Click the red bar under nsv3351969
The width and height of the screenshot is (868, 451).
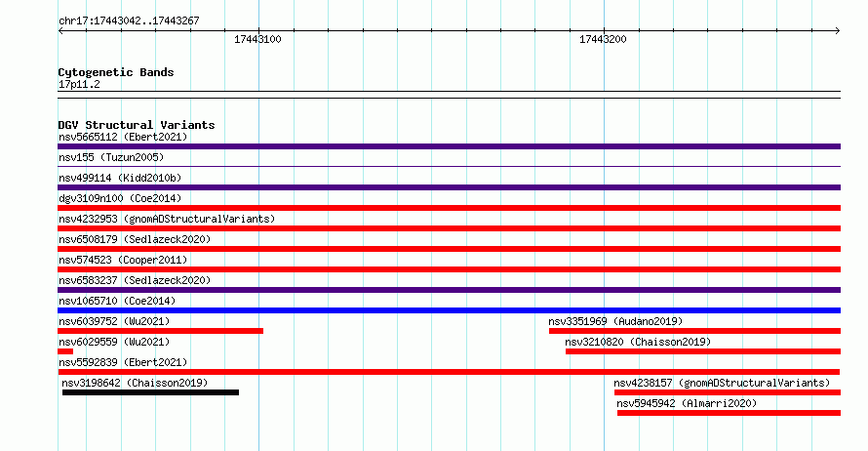coord(694,331)
